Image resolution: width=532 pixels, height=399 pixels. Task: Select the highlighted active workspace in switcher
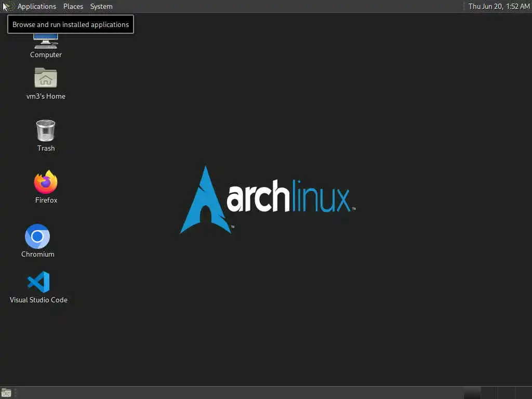tap(472, 393)
